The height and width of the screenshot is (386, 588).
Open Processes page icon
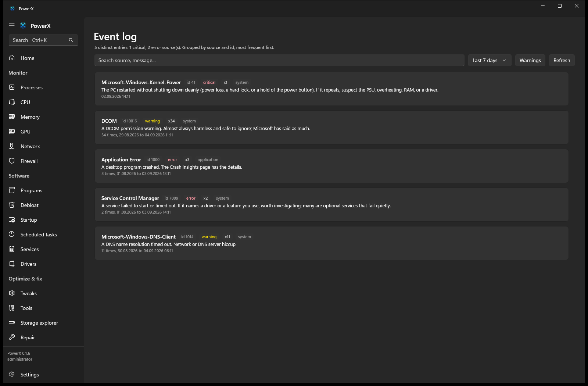12,87
